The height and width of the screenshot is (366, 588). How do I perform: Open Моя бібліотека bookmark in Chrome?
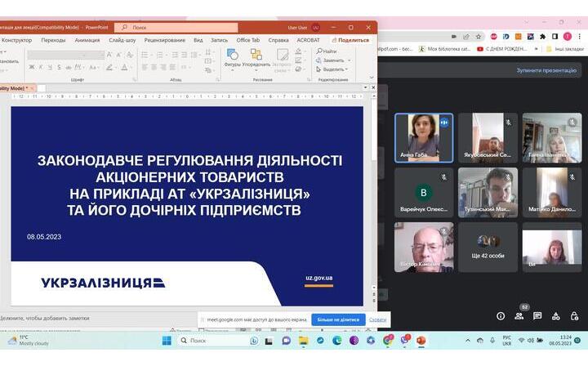pos(444,49)
